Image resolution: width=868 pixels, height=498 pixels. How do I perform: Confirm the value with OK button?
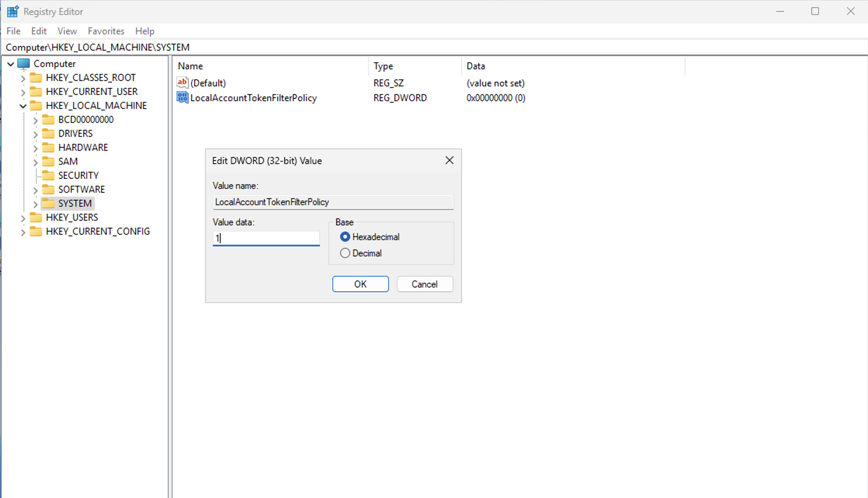(360, 284)
